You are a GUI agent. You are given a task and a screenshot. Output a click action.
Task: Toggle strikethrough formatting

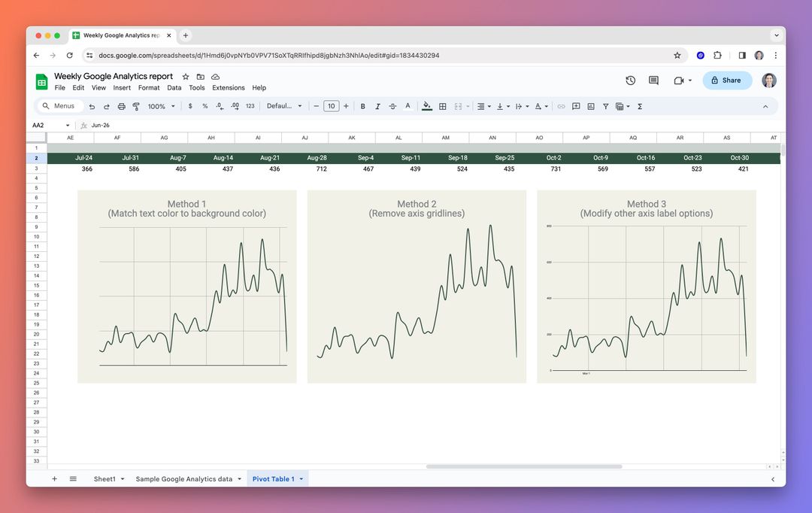pos(392,106)
